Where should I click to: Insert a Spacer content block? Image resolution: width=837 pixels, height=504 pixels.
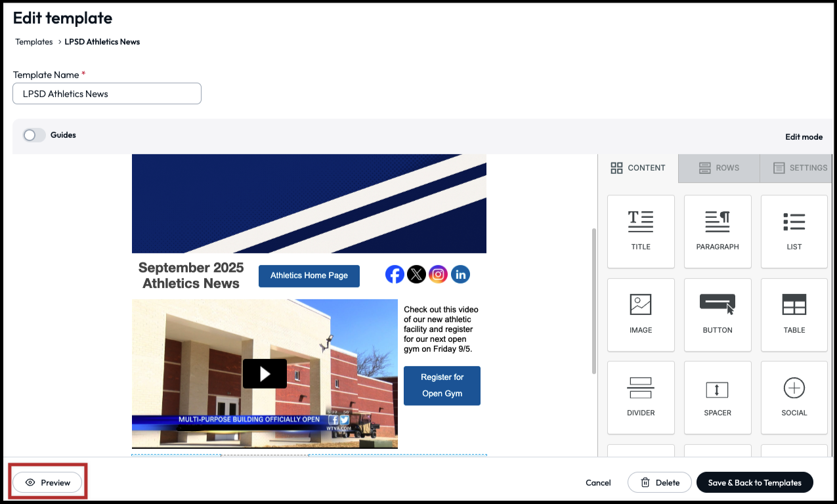717,397
